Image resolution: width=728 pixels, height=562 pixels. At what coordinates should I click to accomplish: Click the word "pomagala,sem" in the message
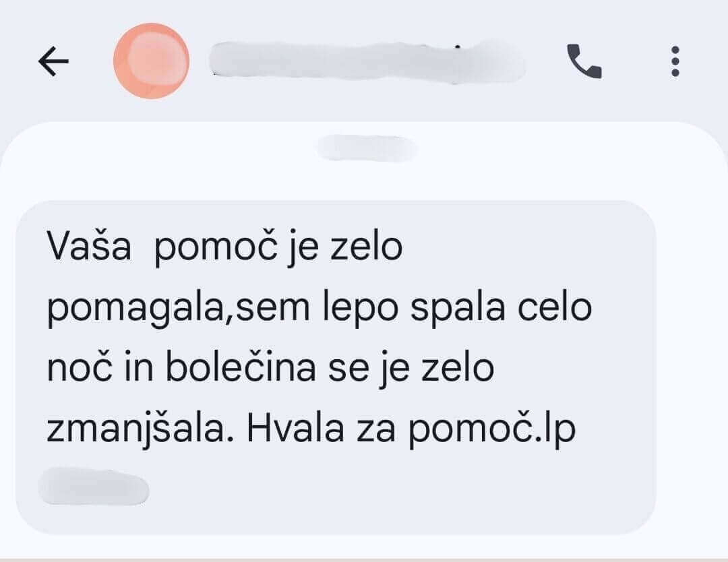point(178,309)
